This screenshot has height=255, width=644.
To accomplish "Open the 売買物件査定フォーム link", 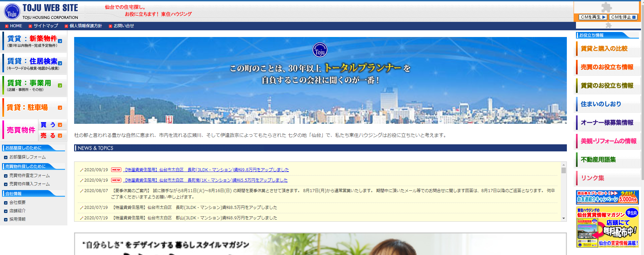I will click(x=30, y=176).
